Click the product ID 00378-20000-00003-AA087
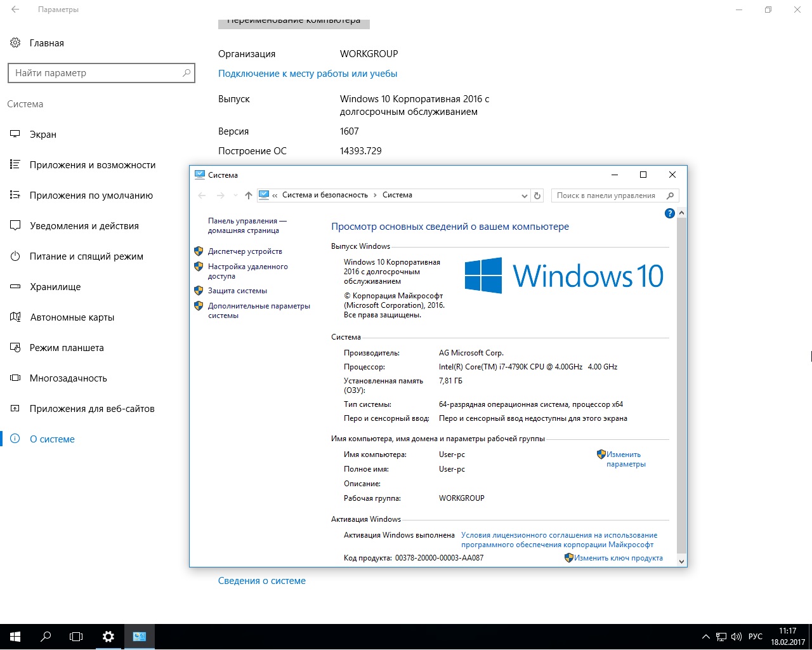Image resolution: width=812 pixels, height=650 pixels. coord(439,558)
